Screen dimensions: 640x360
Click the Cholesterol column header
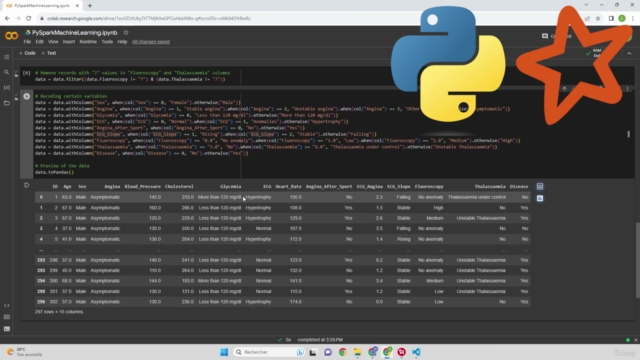[x=179, y=187]
